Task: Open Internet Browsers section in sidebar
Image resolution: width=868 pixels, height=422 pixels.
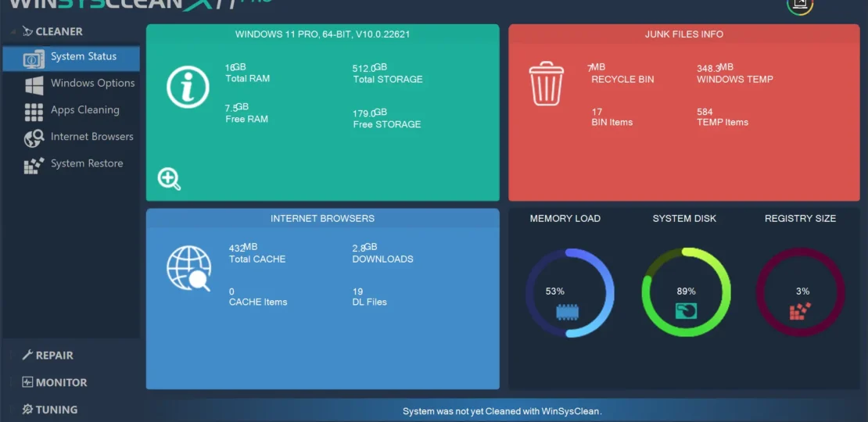Action: [x=92, y=137]
